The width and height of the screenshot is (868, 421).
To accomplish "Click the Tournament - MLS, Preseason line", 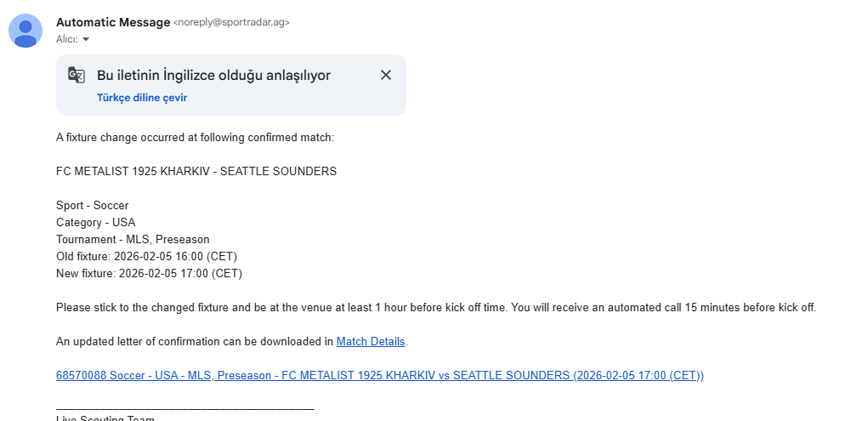I will click(133, 239).
